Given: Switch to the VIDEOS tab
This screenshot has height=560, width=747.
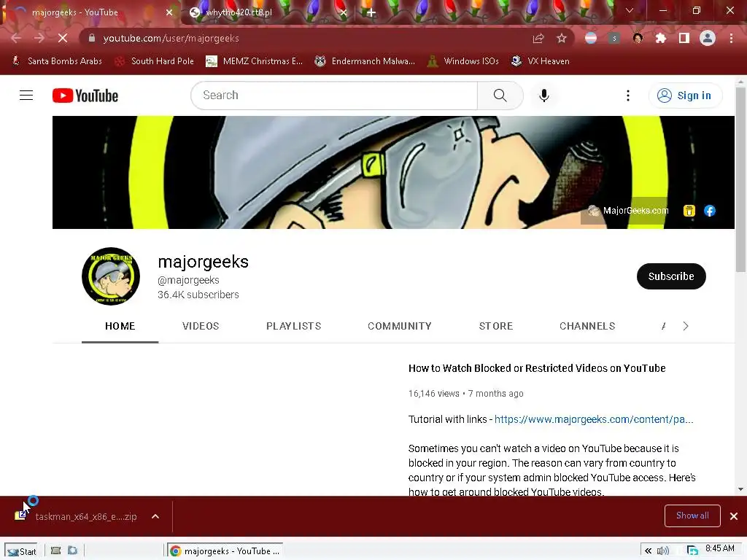Looking at the screenshot, I should click(201, 326).
